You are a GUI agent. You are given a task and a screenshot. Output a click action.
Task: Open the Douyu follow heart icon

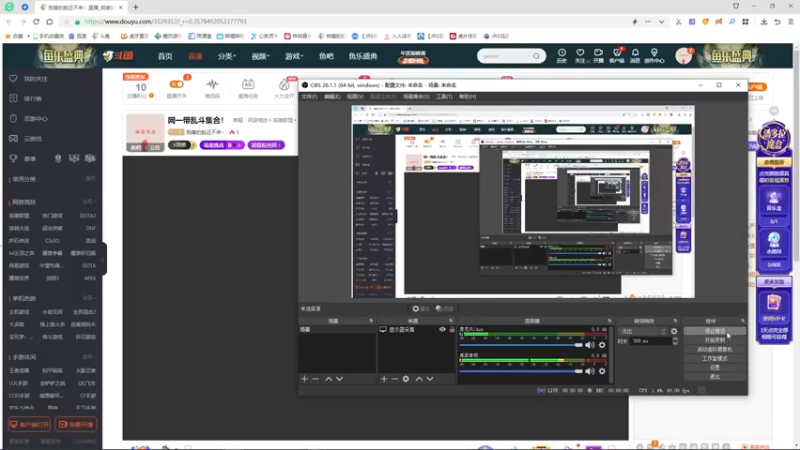tap(580, 56)
